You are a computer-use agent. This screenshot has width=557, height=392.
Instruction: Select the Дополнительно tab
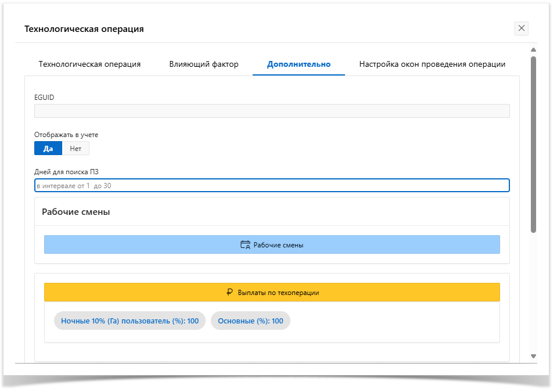(299, 64)
